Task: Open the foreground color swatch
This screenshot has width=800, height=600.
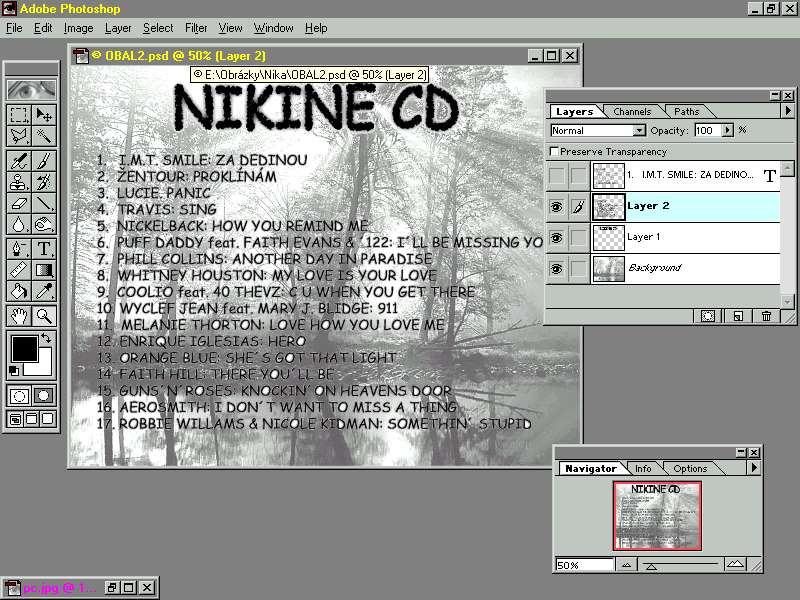Action: 24,348
